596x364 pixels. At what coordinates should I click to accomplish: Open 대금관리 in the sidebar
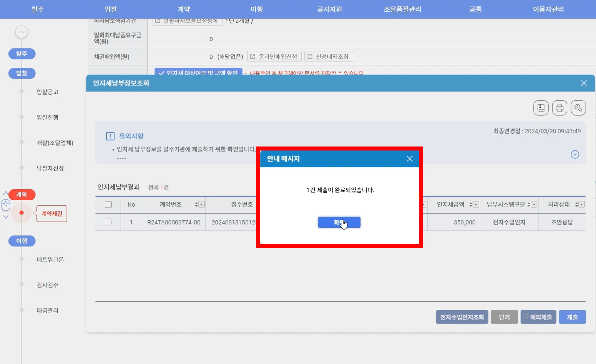[47, 310]
